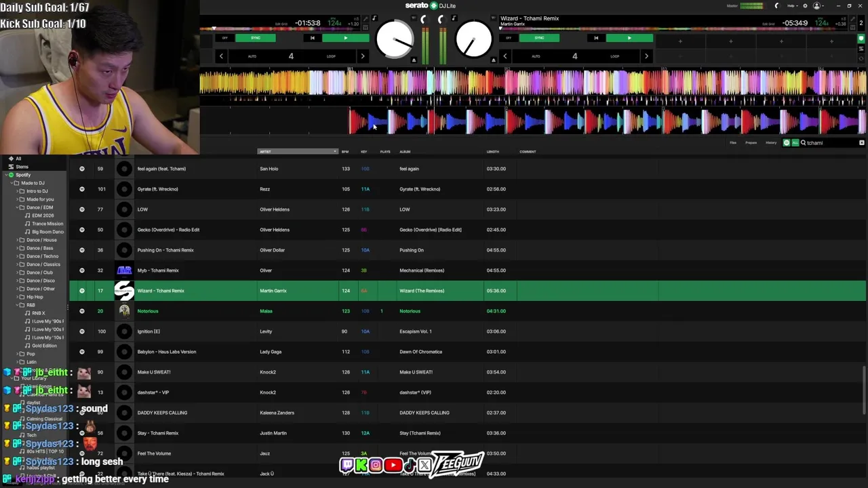The width and height of the screenshot is (868, 488).
Task: Collapse the R&B folder
Action: pyautogui.click(x=17, y=305)
